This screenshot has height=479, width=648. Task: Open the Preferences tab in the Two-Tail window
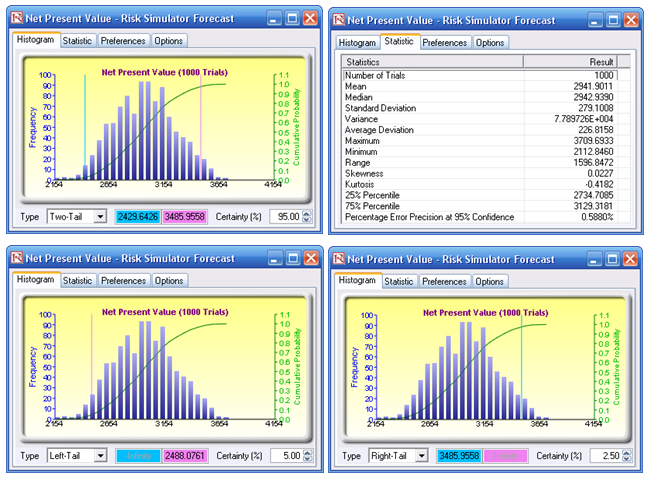pyautogui.click(x=123, y=41)
